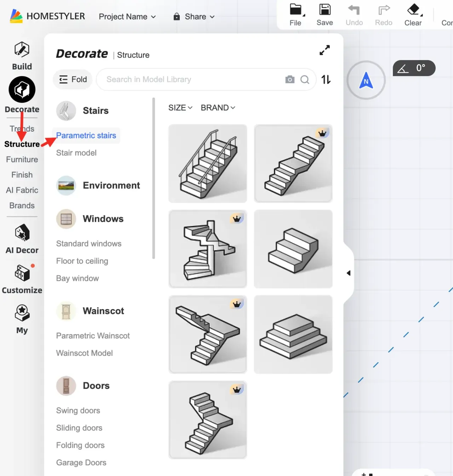The width and height of the screenshot is (453, 476).
Task: Open the Share dropdown menu
Action: [x=194, y=17]
